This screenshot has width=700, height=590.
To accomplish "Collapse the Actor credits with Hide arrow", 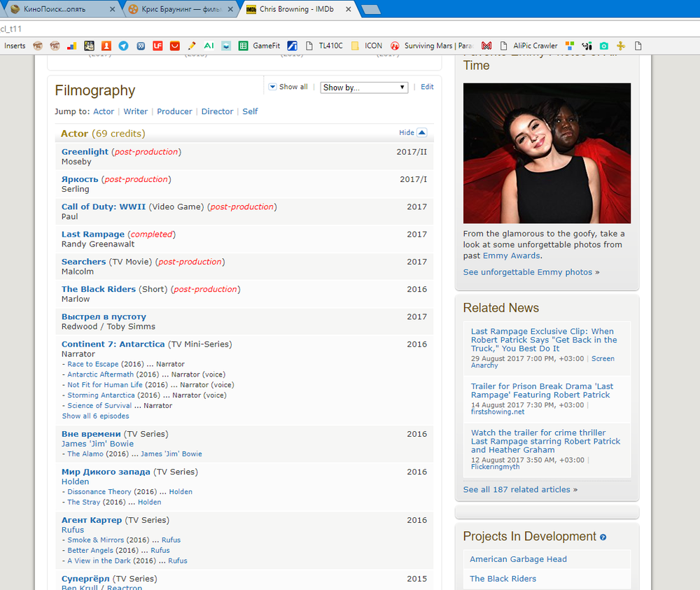I will 421,132.
